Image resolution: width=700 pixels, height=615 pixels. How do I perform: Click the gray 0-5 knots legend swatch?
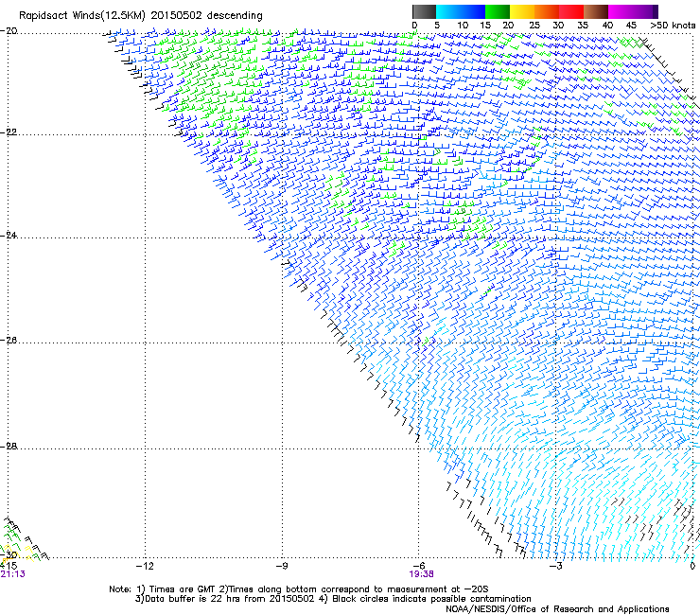pos(424,11)
